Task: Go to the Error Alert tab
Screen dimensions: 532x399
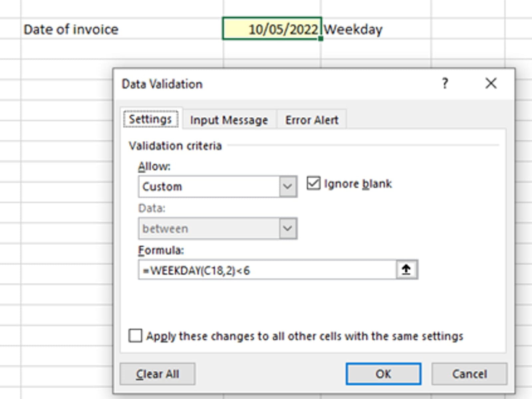Action: pyautogui.click(x=312, y=120)
